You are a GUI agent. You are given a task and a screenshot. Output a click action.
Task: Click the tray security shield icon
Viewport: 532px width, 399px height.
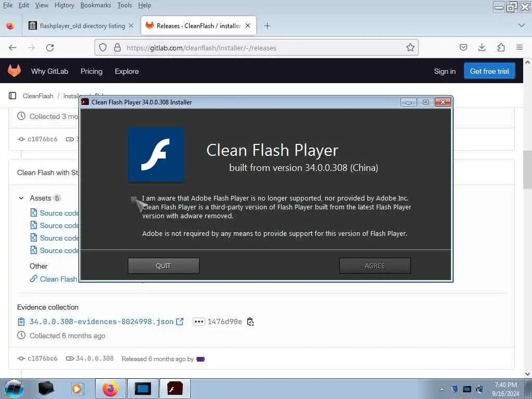(455, 389)
